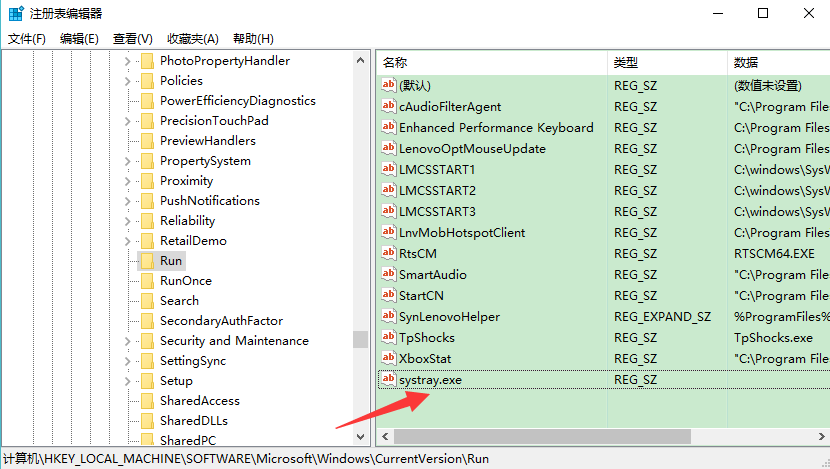
Task: Click the LMCSSTART3 value icon
Action: pos(389,211)
